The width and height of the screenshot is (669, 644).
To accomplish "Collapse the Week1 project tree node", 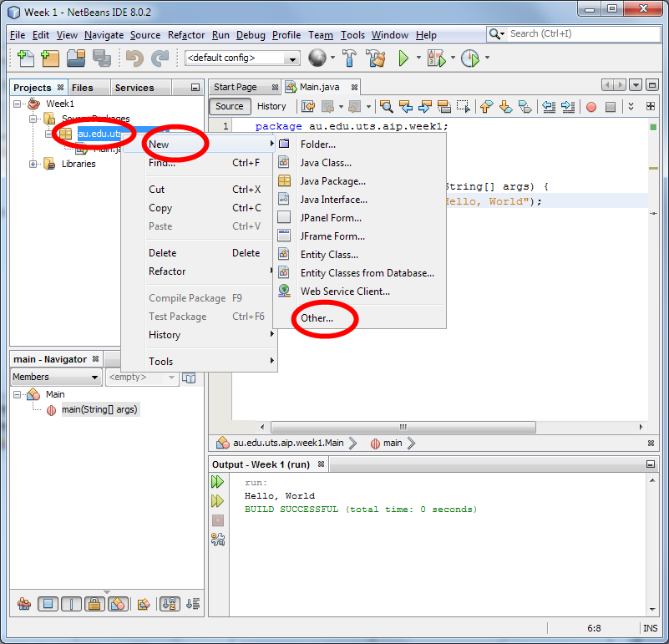I will click(x=18, y=104).
